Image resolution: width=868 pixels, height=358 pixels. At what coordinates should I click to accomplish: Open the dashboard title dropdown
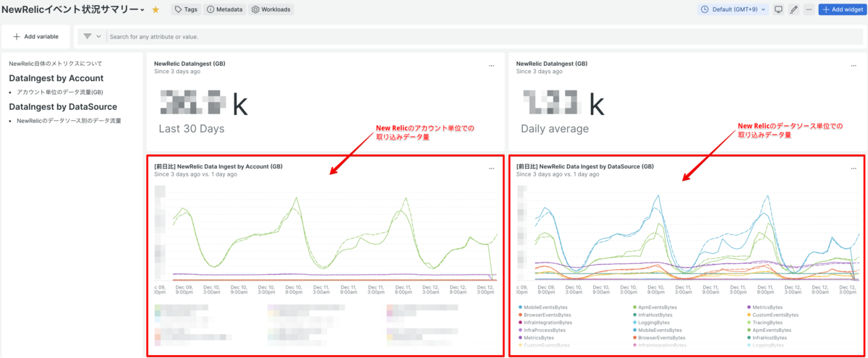click(142, 10)
